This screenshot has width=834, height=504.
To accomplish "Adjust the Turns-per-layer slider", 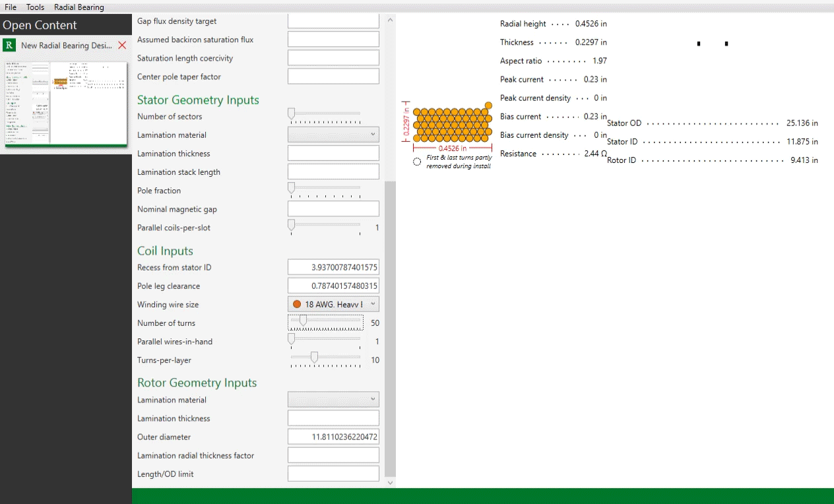I will pos(325,360).
